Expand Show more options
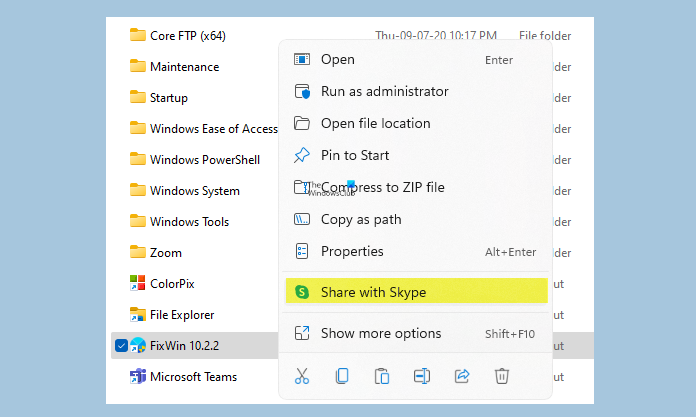696x417 pixels. 415,333
